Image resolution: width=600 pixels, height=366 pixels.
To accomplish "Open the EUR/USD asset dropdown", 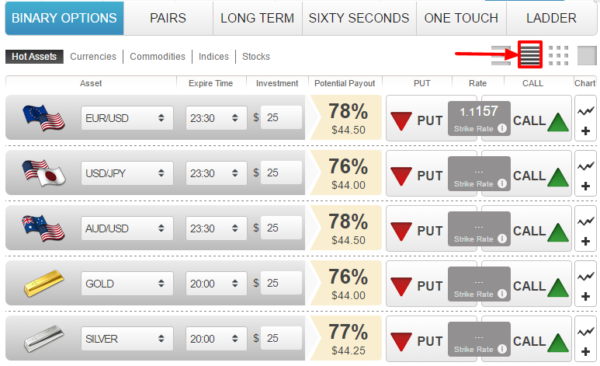I will 127,118.
